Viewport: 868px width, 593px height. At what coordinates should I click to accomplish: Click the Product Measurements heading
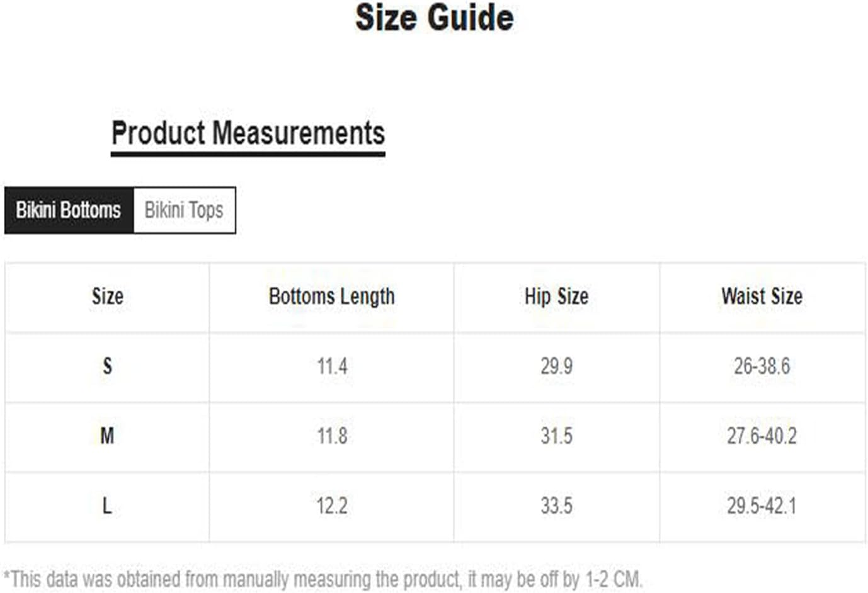(x=248, y=133)
